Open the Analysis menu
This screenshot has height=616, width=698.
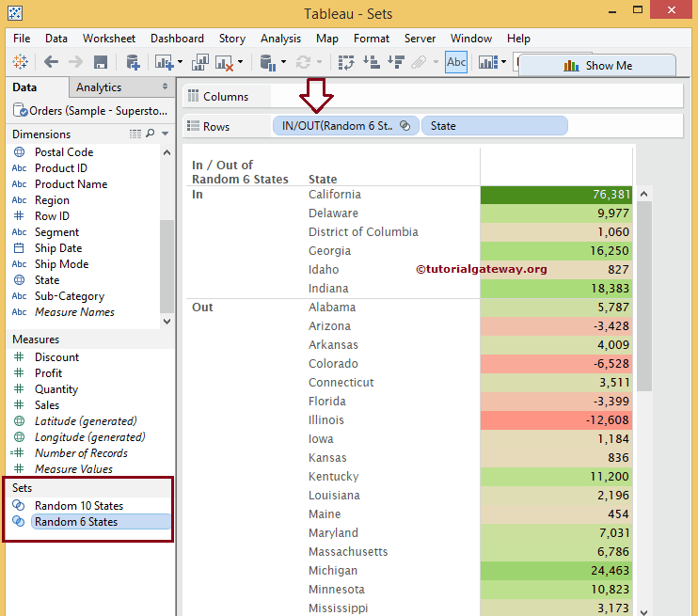point(280,39)
